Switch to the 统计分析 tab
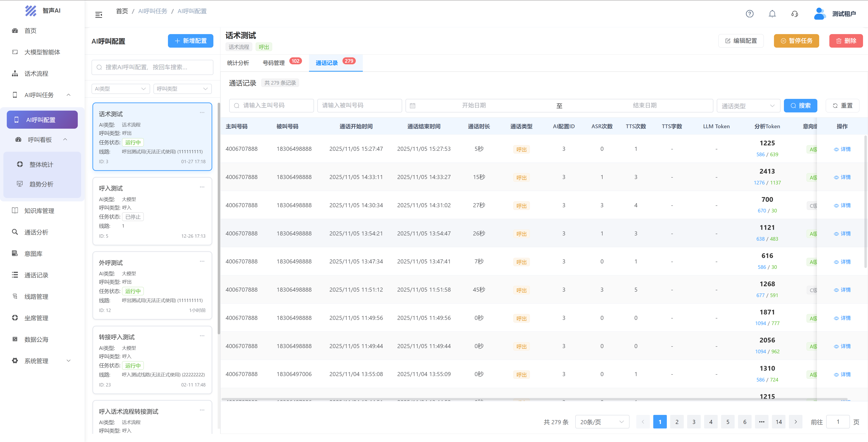The width and height of the screenshot is (868, 442). click(x=238, y=63)
